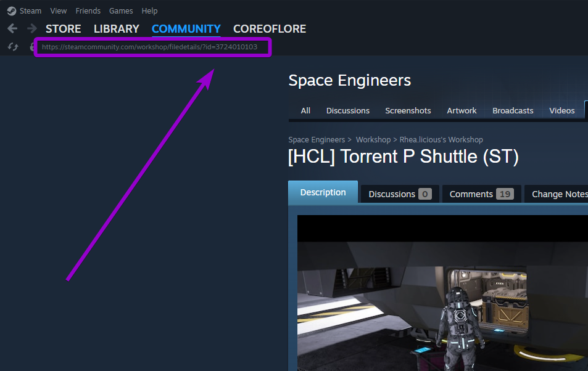Open the COMMUNITY section
The height and width of the screenshot is (371, 588).
pyautogui.click(x=186, y=29)
